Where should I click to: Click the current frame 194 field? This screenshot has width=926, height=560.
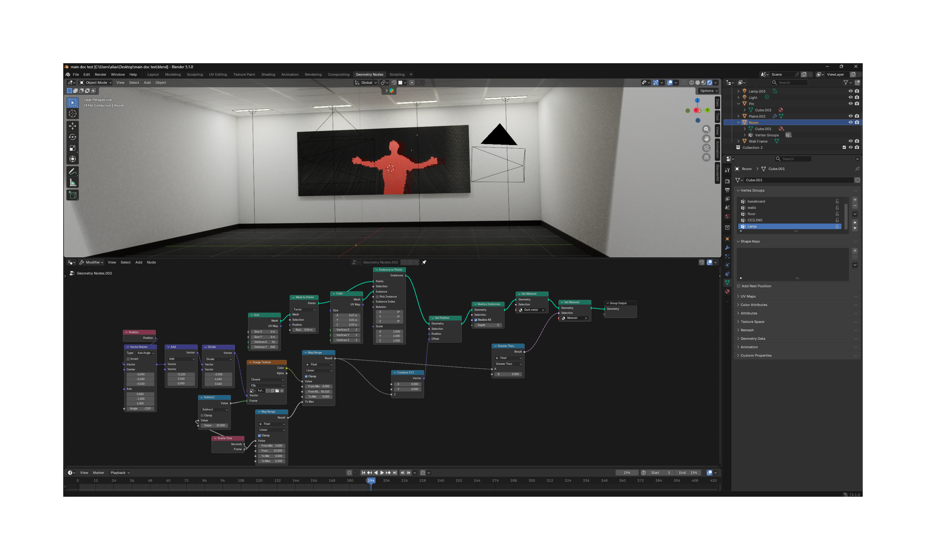(x=627, y=473)
